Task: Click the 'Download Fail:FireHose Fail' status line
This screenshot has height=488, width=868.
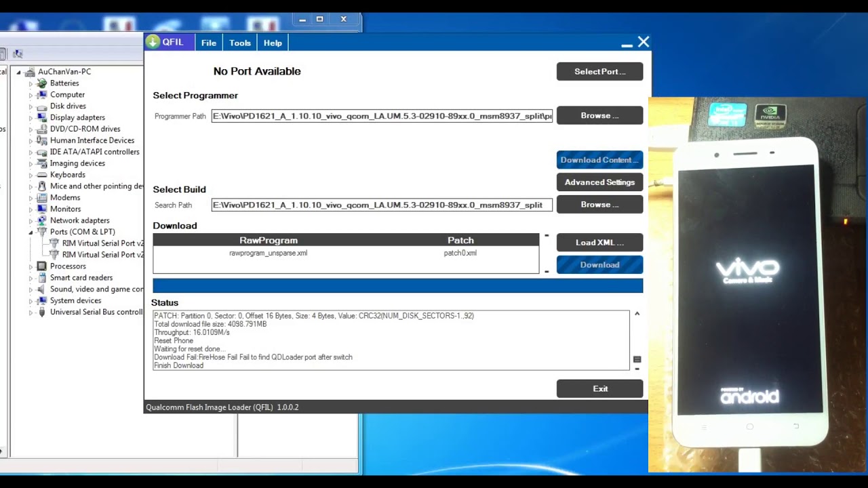Action: (253, 357)
